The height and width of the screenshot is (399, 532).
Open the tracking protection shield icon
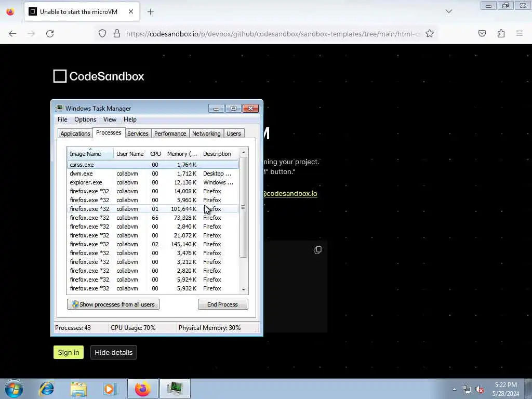coord(102,34)
